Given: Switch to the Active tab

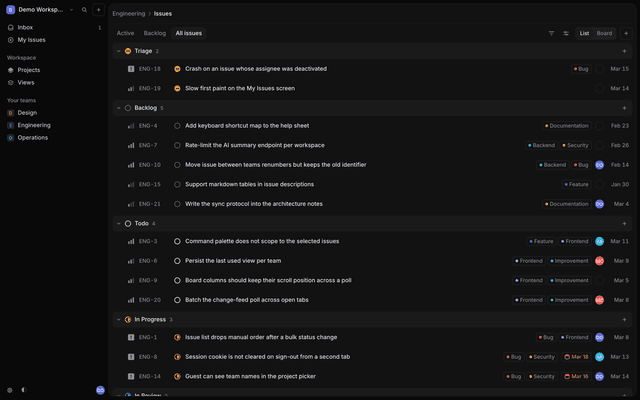Looking at the screenshot, I should coord(125,33).
